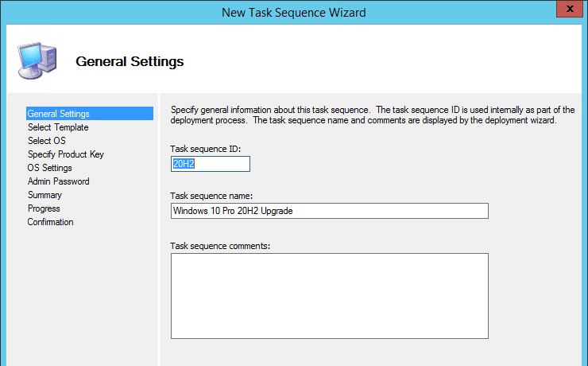The image size is (588, 366).
Task: Click the "Task sequence comments:" label
Action: (220, 245)
